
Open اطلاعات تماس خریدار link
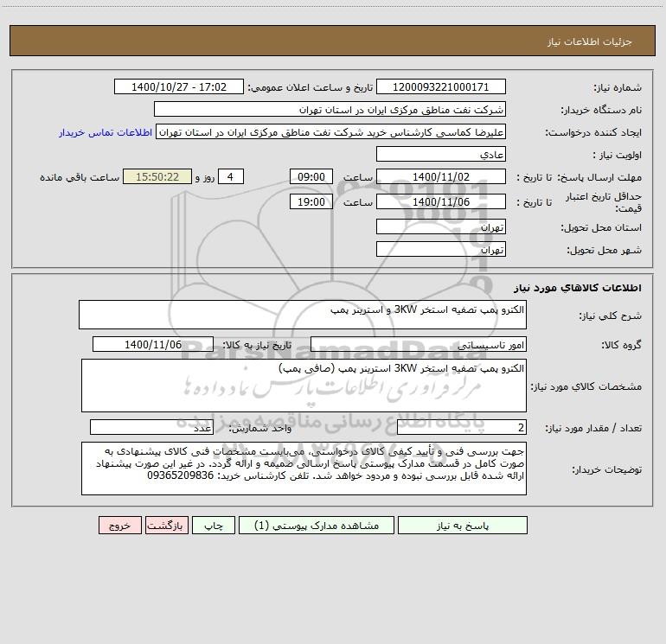106,132
